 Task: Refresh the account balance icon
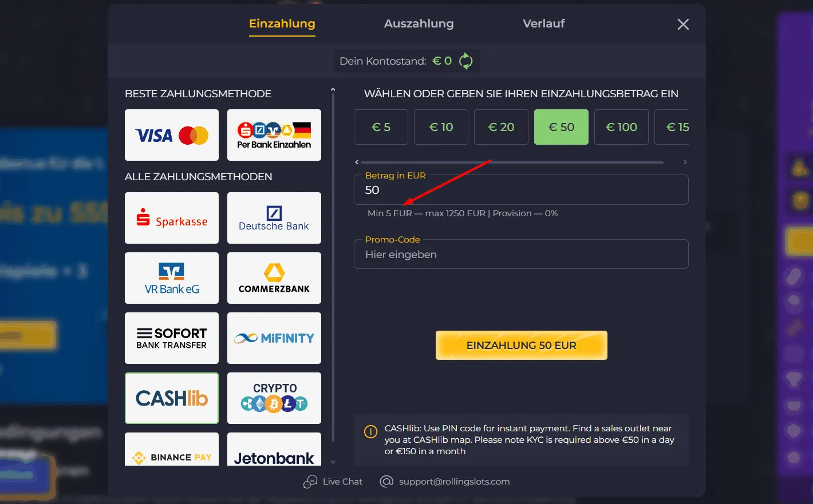(466, 61)
